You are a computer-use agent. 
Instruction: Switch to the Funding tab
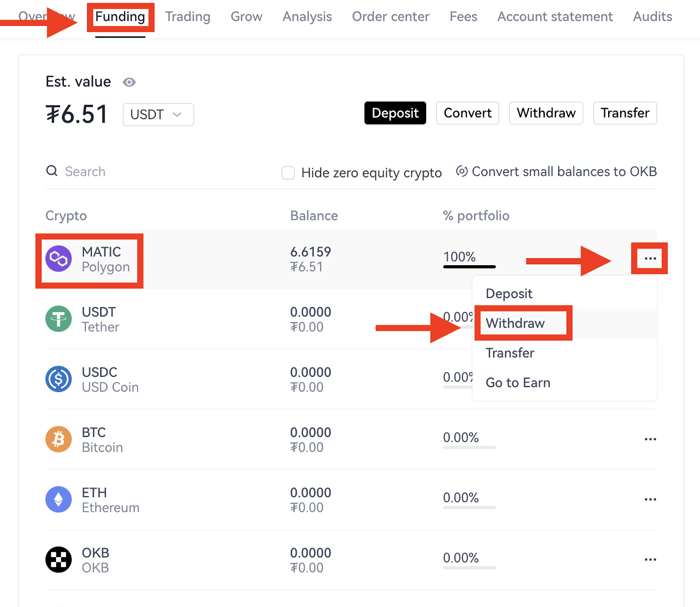click(120, 17)
